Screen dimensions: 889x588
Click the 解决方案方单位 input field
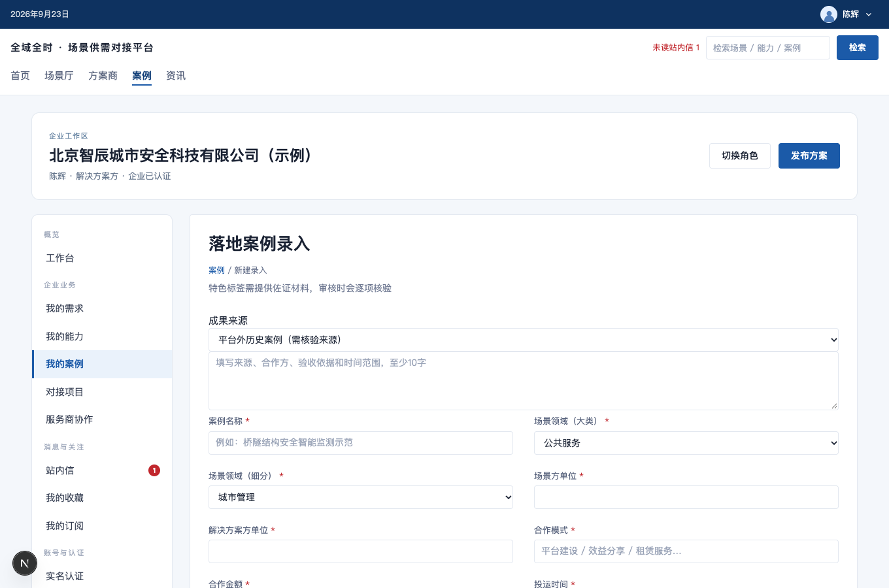pos(361,551)
